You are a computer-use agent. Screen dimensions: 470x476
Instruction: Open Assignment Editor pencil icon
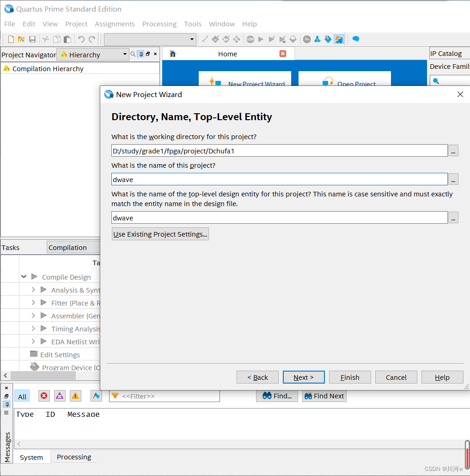click(x=205, y=39)
